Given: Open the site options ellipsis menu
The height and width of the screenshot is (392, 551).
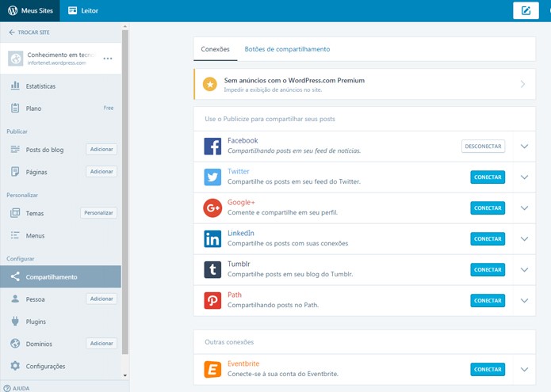Looking at the screenshot, I should [x=108, y=59].
